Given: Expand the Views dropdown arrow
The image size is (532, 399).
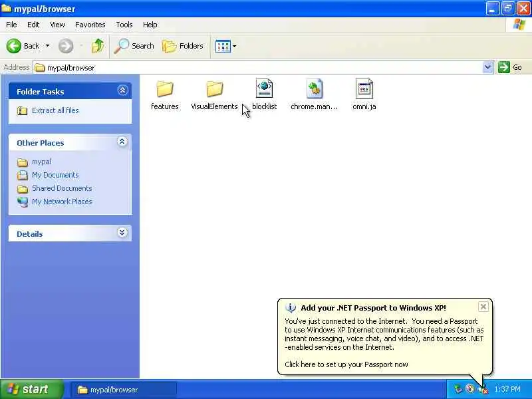Looking at the screenshot, I should point(235,46).
